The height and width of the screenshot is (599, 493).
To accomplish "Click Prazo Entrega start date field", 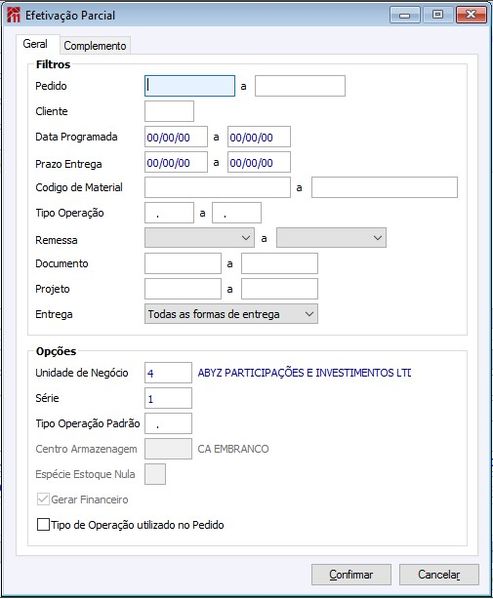I will (176, 162).
